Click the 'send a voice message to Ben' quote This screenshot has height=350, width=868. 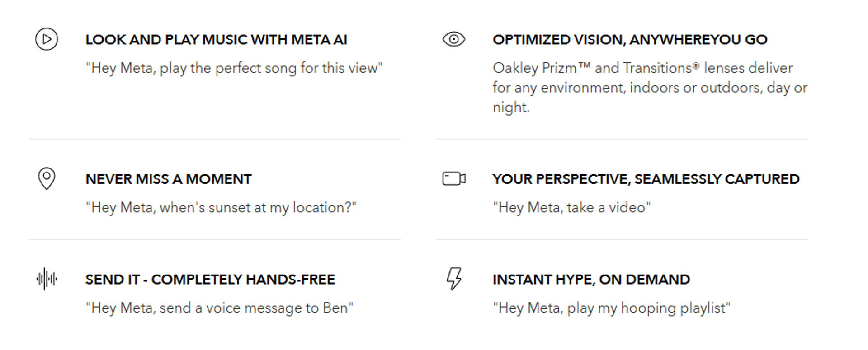coord(219,308)
